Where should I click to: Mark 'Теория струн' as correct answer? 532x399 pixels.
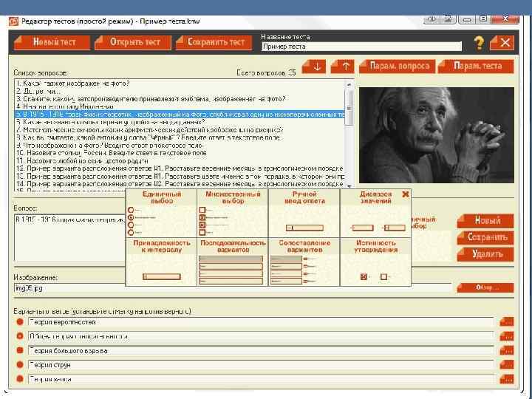point(20,365)
